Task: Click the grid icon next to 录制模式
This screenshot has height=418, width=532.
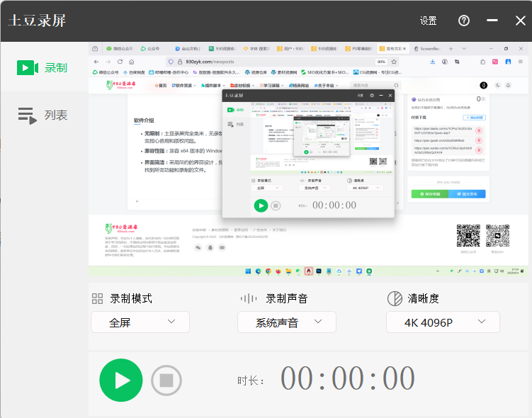Action: (97, 298)
